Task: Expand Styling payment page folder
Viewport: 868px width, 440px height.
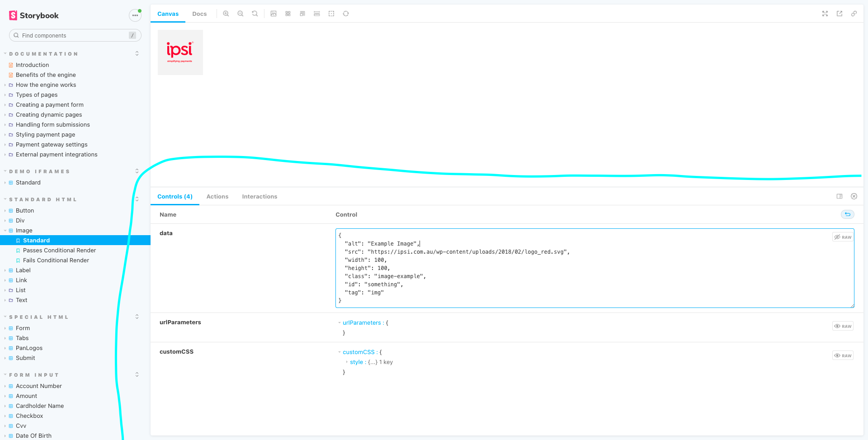Action: [45, 135]
